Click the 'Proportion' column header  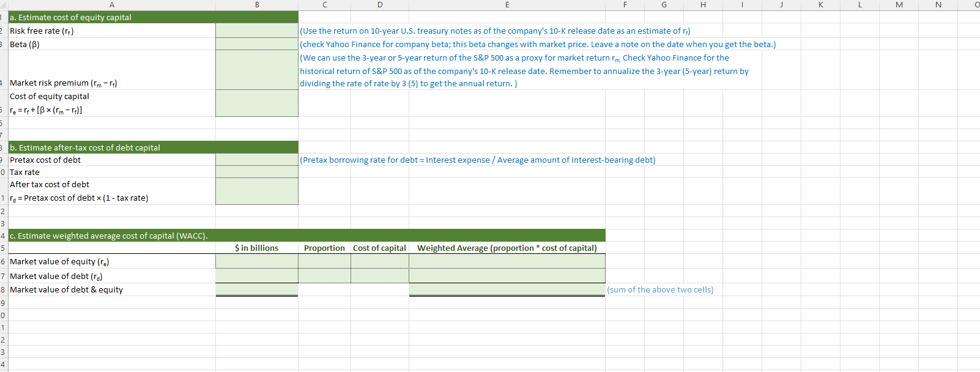click(324, 248)
